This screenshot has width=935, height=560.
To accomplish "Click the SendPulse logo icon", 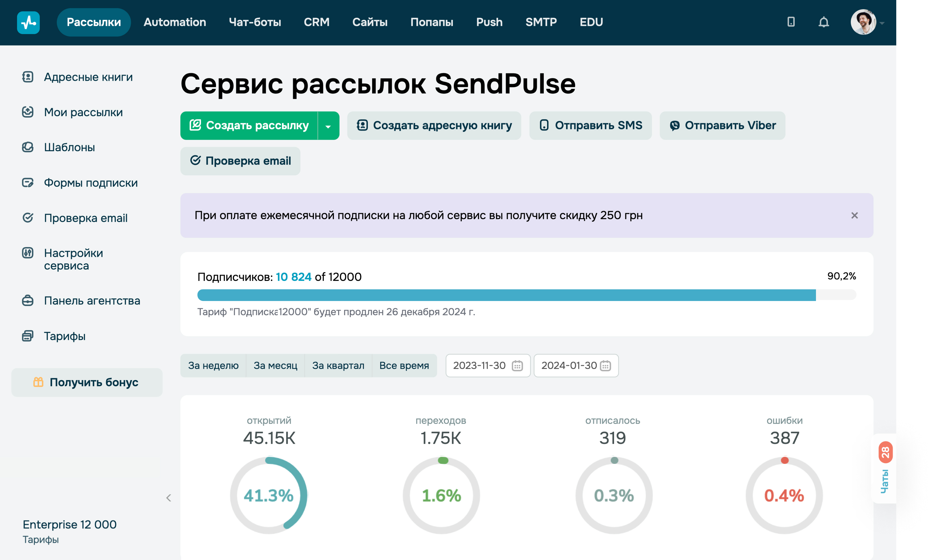I will click(x=28, y=22).
